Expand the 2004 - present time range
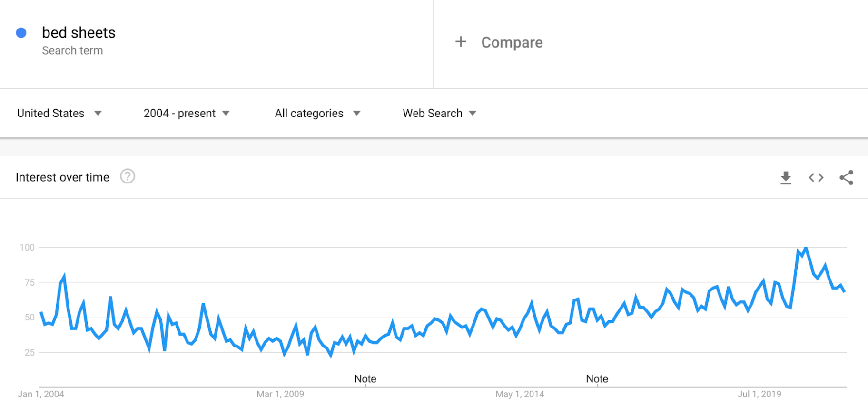The width and height of the screenshot is (868, 415). (187, 113)
